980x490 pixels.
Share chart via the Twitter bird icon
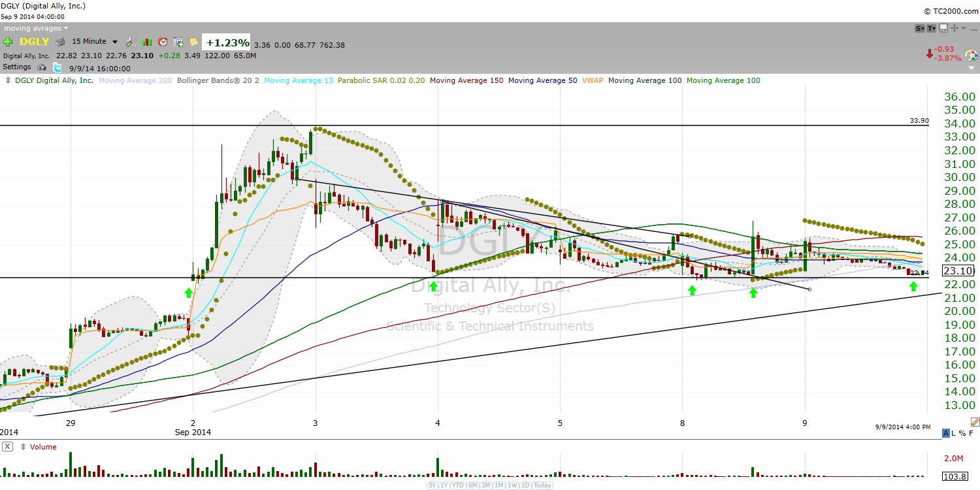[x=57, y=67]
